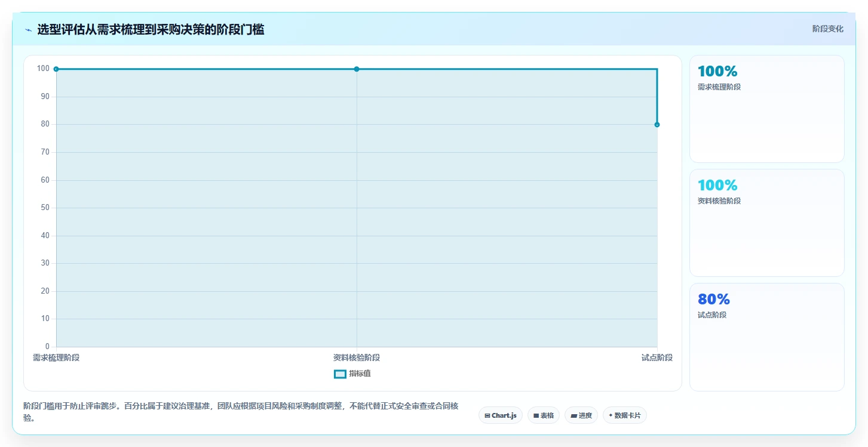Select the Chart.js chip
The image size is (868, 447).
501,415
